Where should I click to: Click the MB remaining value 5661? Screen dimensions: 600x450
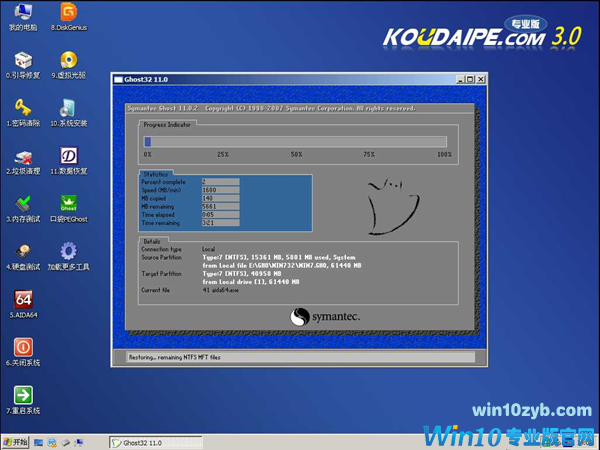220,206
